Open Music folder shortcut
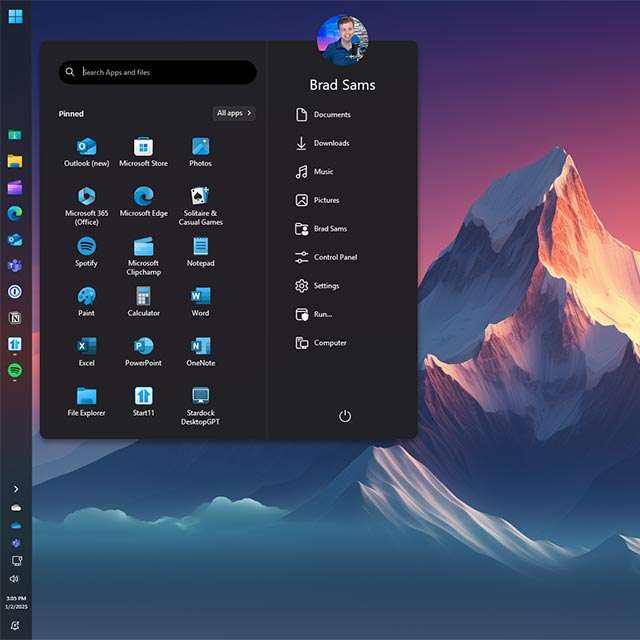 (x=314, y=172)
